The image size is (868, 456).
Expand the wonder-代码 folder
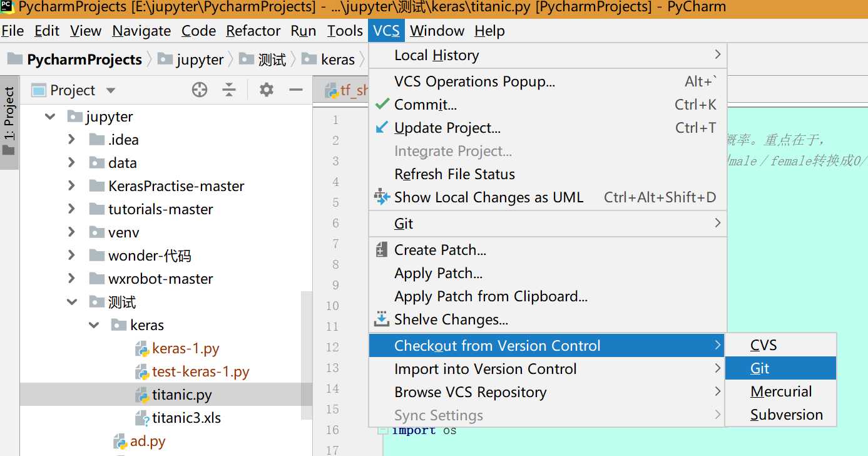click(x=72, y=256)
